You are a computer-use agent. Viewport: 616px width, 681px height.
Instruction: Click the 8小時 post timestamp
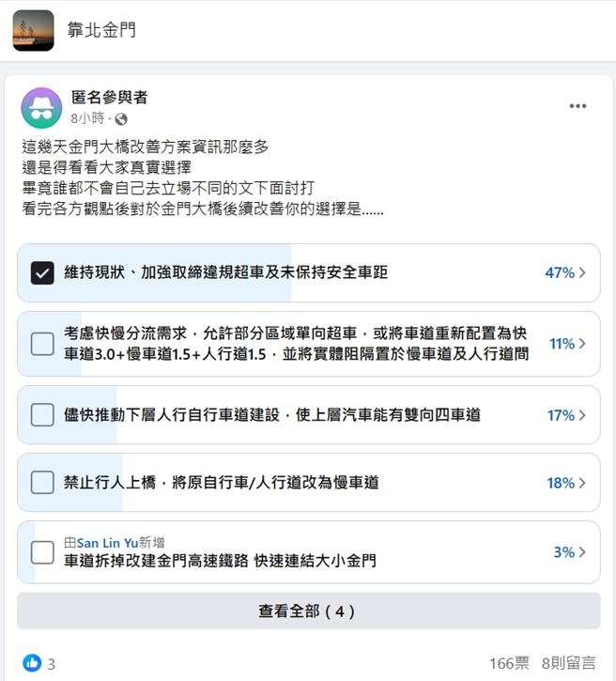[88, 119]
